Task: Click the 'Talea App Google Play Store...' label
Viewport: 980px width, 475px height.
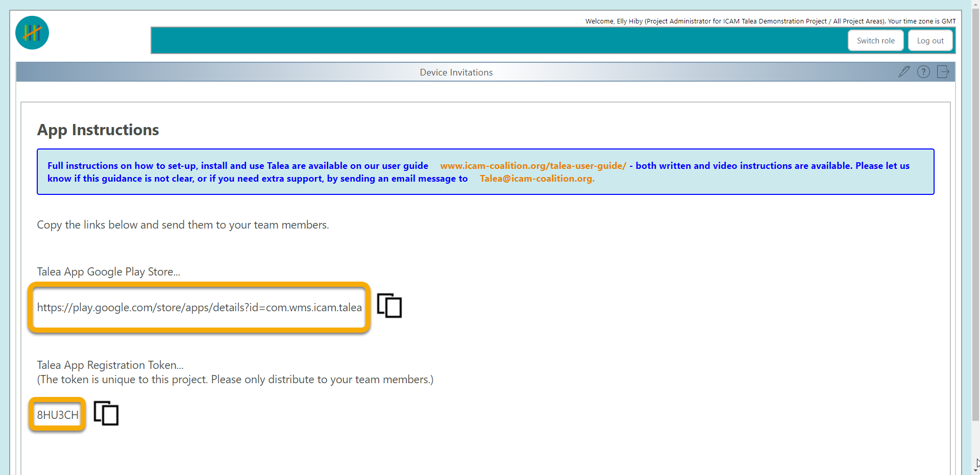Action: pyautogui.click(x=109, y=271)
